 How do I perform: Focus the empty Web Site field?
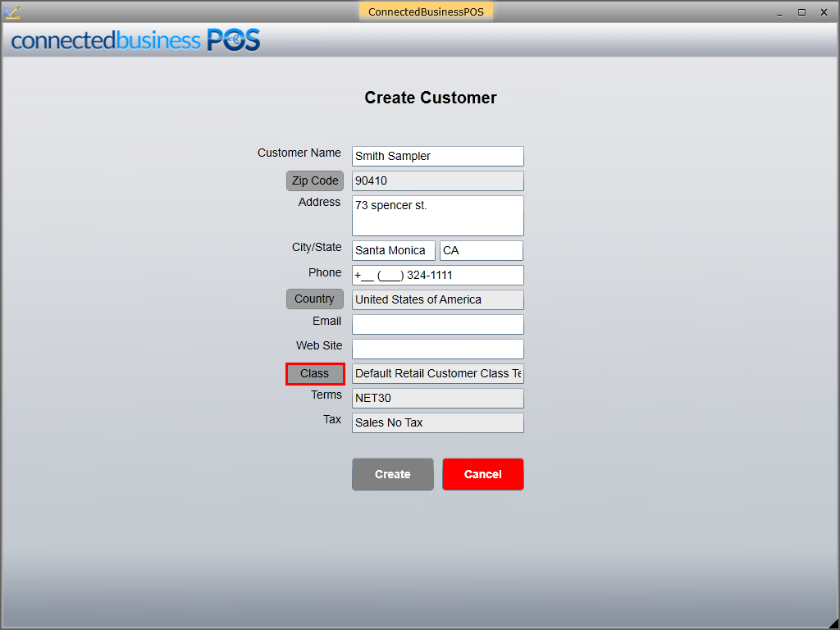438,349
